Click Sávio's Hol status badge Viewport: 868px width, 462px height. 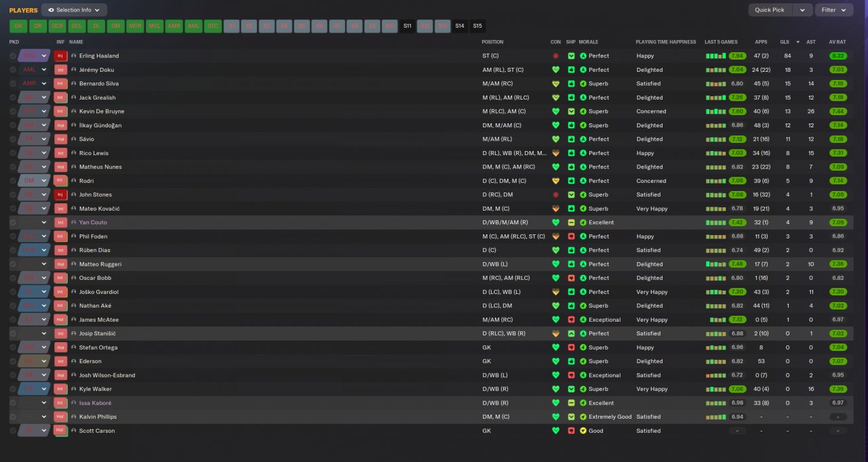tap(60, 139)
